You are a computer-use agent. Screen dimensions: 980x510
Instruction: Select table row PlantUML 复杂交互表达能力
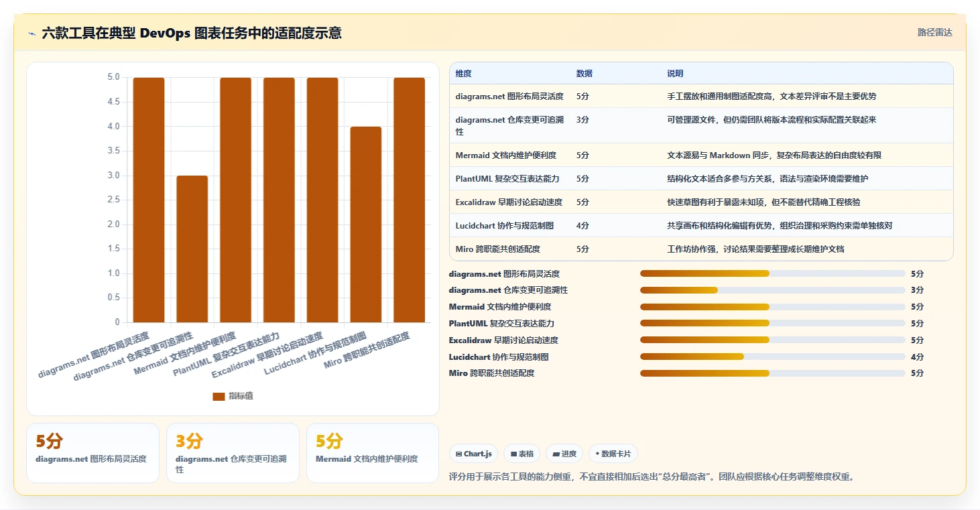click(701, 178)
